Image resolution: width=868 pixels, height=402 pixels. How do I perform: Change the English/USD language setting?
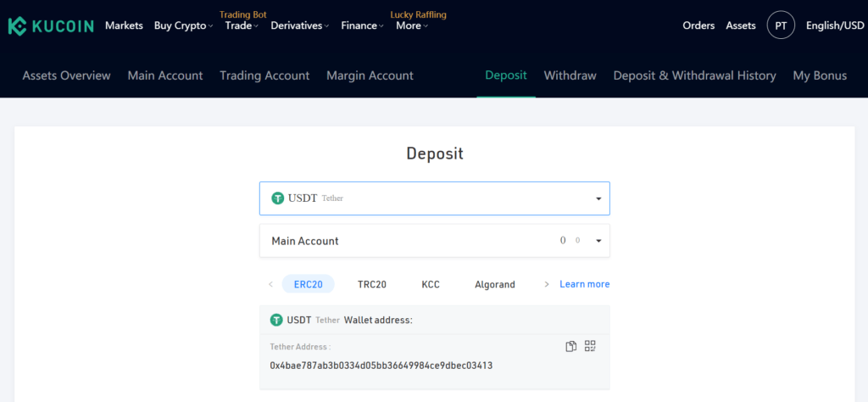coord(835,25)
